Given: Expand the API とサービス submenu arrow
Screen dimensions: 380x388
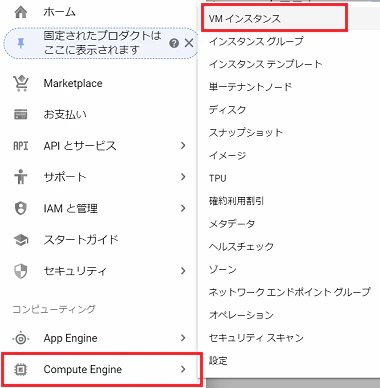Looking at the screenshot, I should (x=183, y=146).
